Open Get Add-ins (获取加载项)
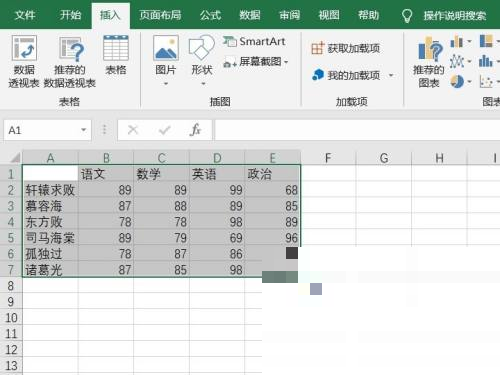The width and height of the screenshot is (500, 375). (x=345, y=49)
